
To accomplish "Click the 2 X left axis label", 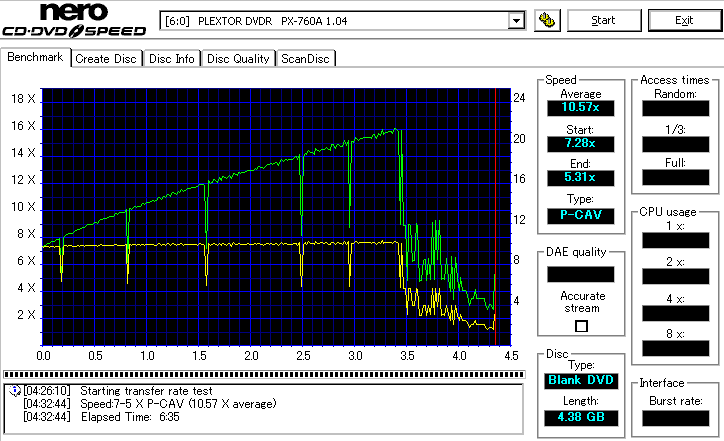I will 26,315.
